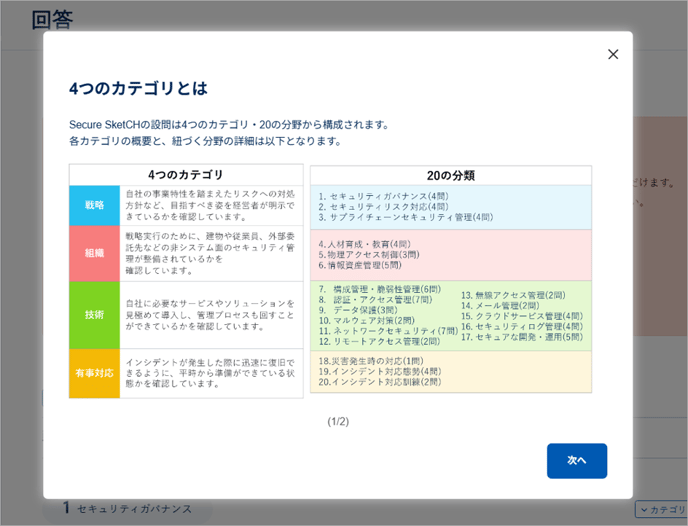The height and width of the screenshot is (526, 688).
Task: Click 15. クラウドサービス管理(4問) entry
Action: [522, 316]
